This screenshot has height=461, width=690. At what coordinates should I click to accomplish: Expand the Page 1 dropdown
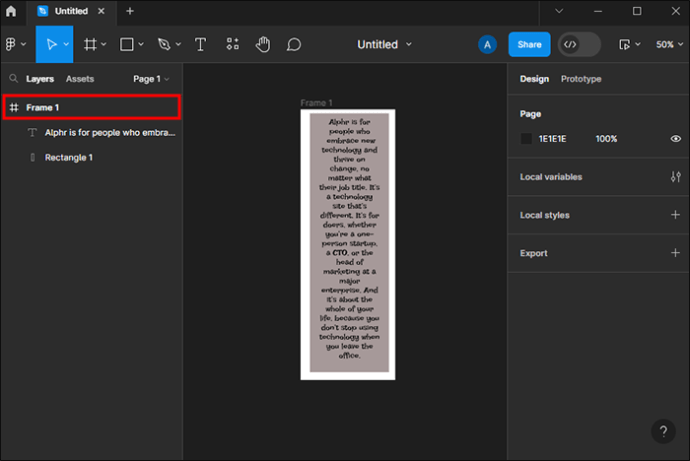point(151,79)
